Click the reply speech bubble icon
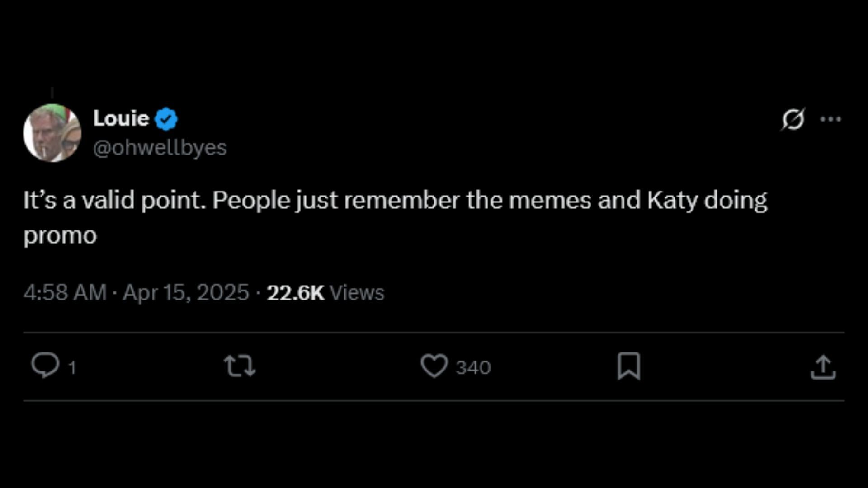This screenshot has height=488, width=868. 45,366
